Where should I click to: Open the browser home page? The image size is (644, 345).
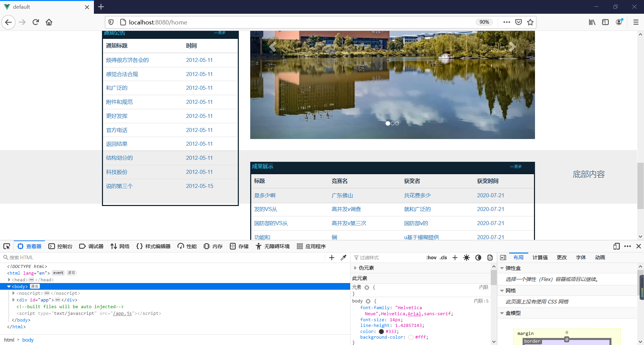coord(49,22)
